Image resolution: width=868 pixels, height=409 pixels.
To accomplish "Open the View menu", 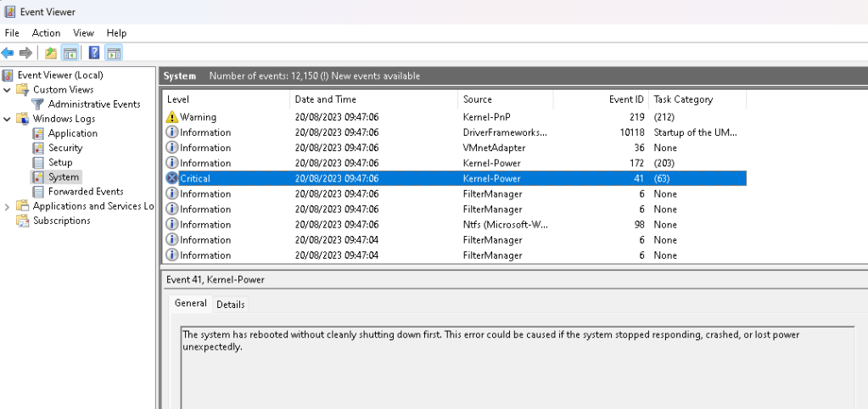I will (84, 33).
